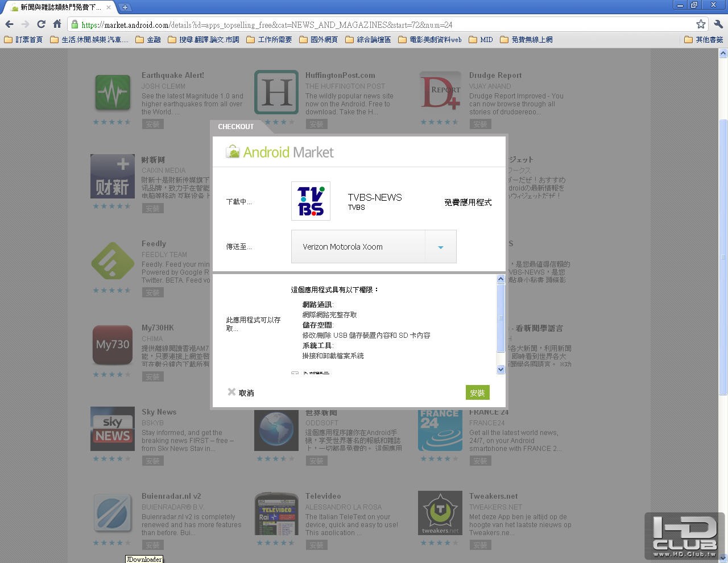This screenshot has width=728, height=563.
Task: Open the 免費無線上網 bookmark folder
Action: pos(526,40)
